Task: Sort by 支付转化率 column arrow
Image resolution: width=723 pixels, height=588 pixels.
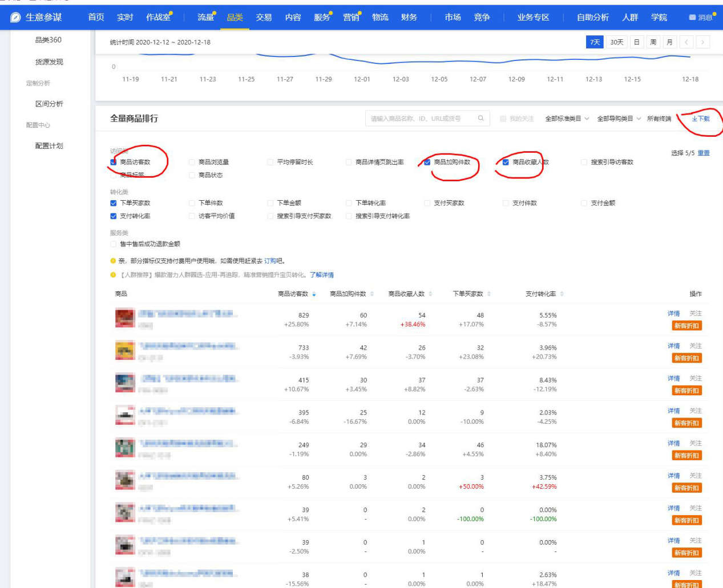Action: tap(562, 294)
